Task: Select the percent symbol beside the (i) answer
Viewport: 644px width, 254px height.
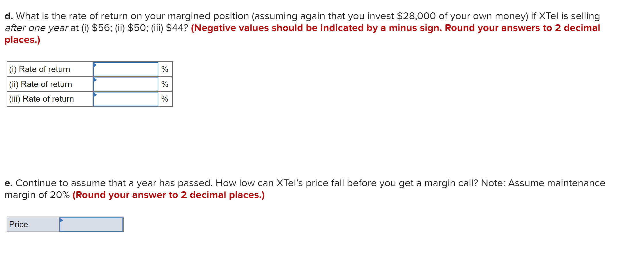Action: coord(165,69)
